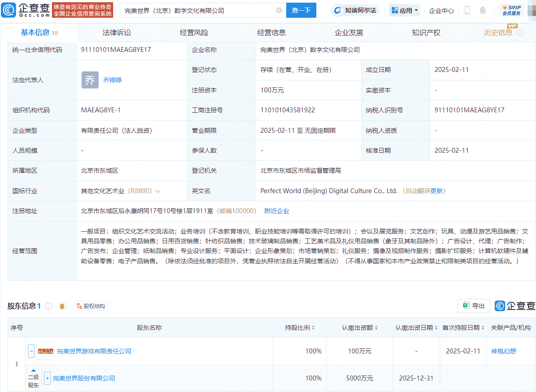Open 知彼阿尔法 via its circular icon
This screenshot has height=392, width=536.
(x=339, y=10)
